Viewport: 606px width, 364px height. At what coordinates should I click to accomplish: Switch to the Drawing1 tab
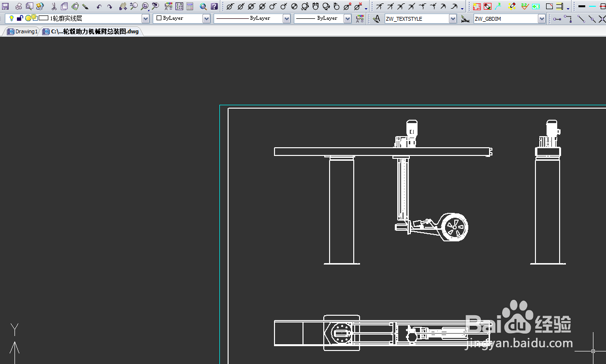point(22,31)
